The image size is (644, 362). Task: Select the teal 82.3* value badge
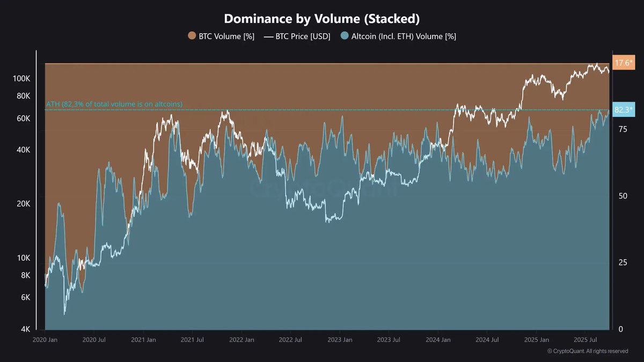pyautogui.click(x=623, y=110)
